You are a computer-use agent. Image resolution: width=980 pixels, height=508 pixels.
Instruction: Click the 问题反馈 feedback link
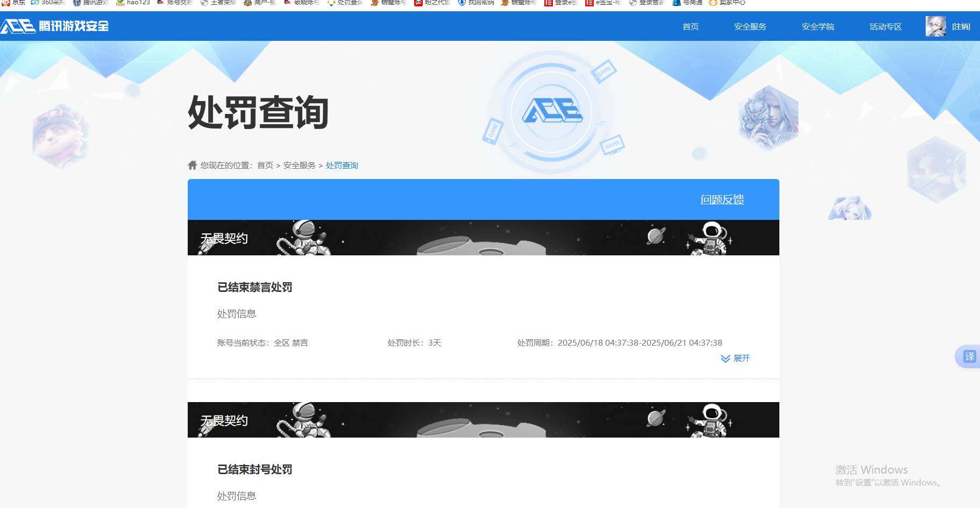[x=722, y=199]
